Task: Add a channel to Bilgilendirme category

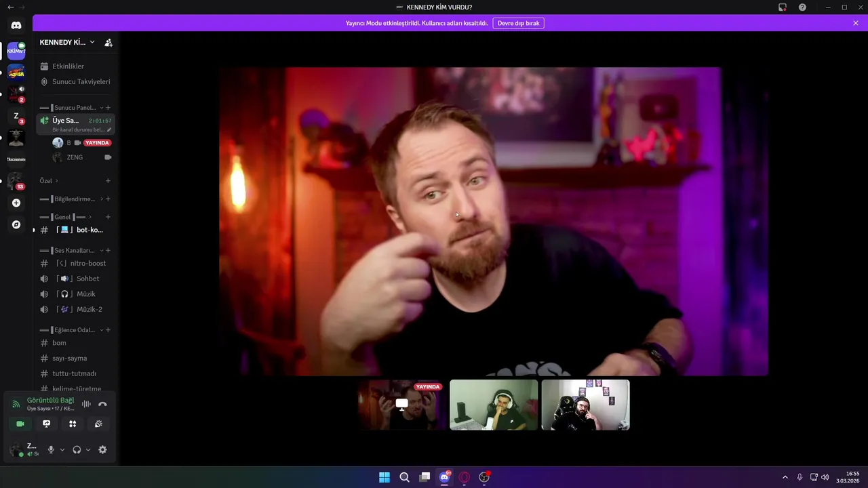Action: click(108, 199)
